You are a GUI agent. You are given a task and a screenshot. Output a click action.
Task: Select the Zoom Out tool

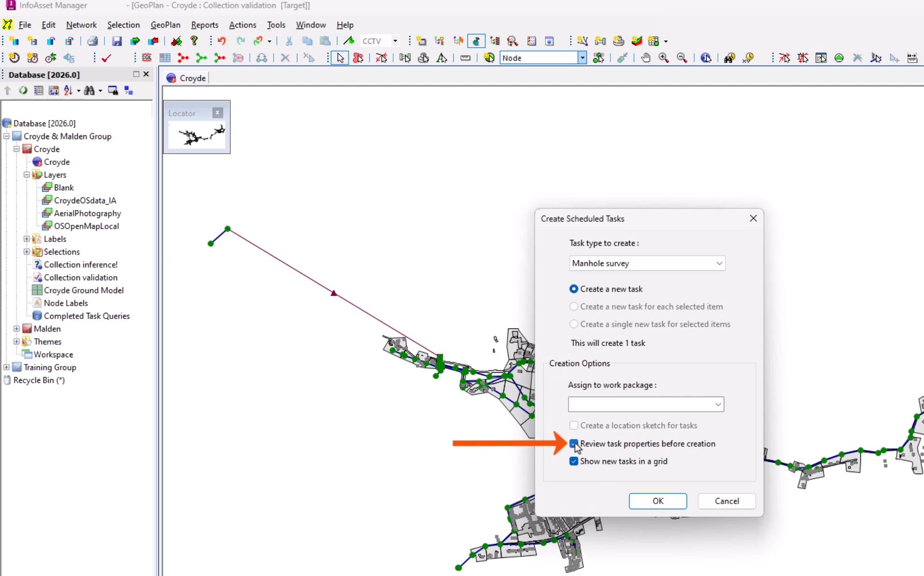point(682,58)
